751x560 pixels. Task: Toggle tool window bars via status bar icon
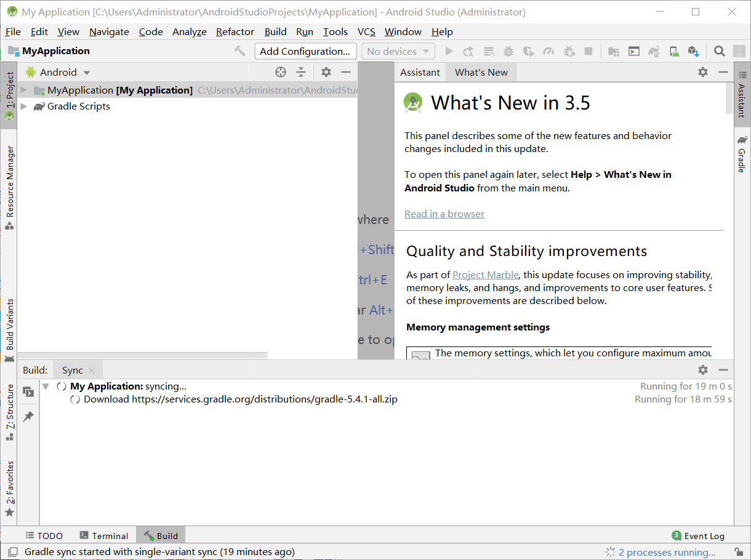coord(12,552)
